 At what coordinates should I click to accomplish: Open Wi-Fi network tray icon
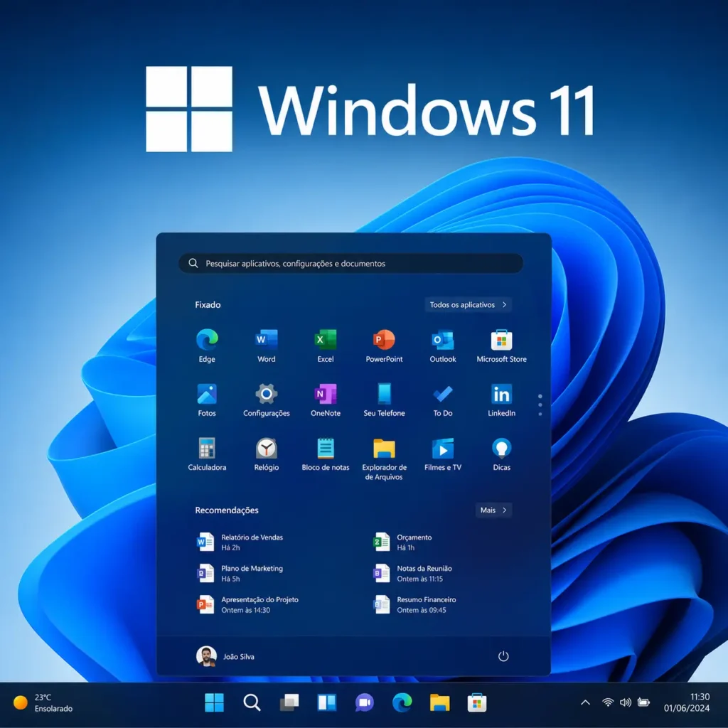[608, 702]
